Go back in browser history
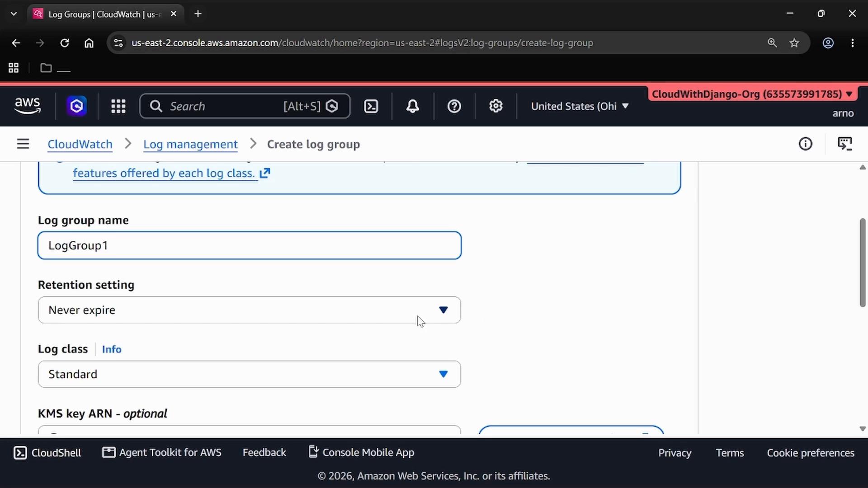Screen dimensions: 868x488 tap(16, 43)
